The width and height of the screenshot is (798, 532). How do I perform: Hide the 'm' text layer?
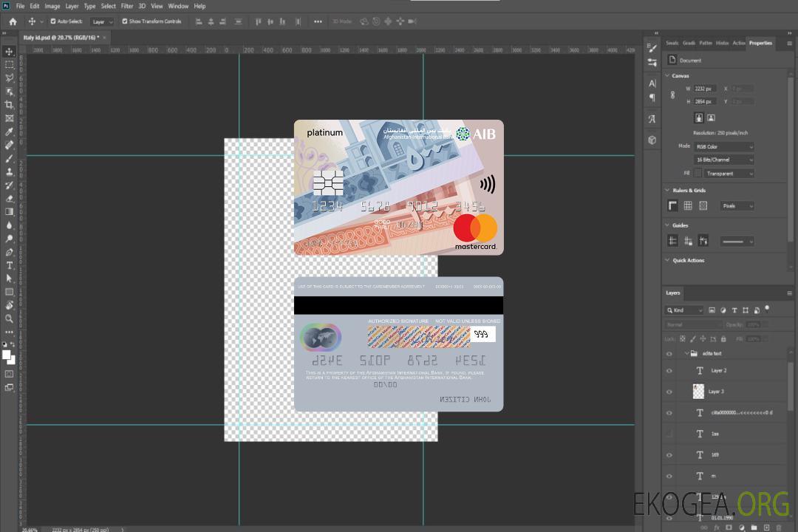coord(669,476)
